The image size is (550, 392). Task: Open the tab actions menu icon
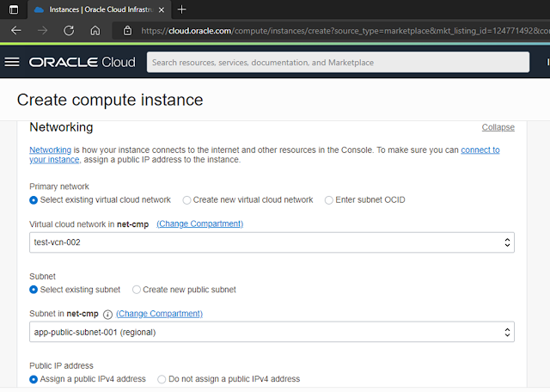(14, 9)
